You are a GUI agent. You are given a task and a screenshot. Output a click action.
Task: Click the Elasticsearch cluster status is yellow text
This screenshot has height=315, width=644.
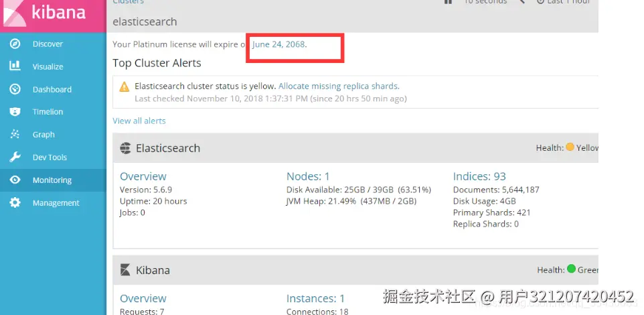(205, 86)
